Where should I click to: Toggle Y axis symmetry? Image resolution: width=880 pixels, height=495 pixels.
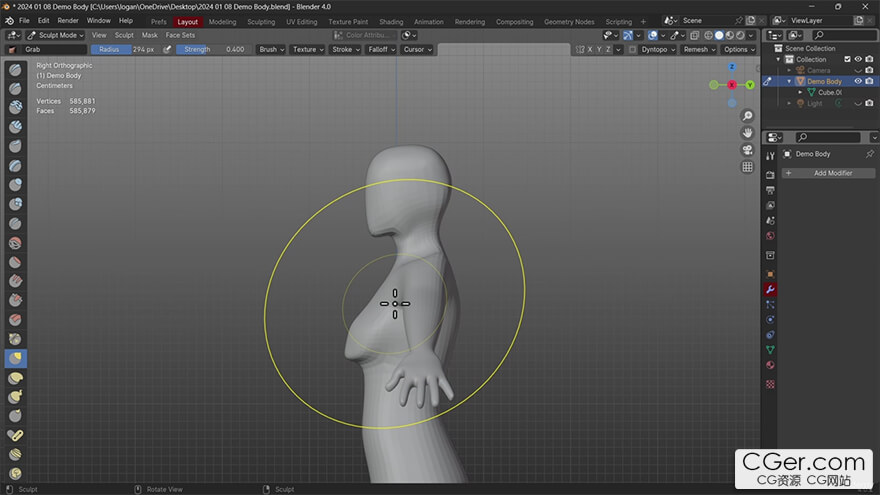pyautogui.click(x=599, y=49)
